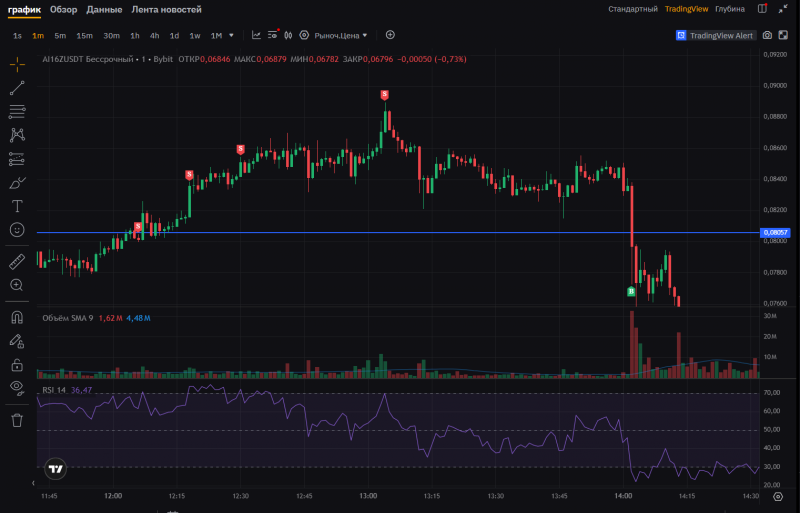Toggle stay in drawing mode
The width and height of the screenshot is (800, 513).
pos(17,341)
